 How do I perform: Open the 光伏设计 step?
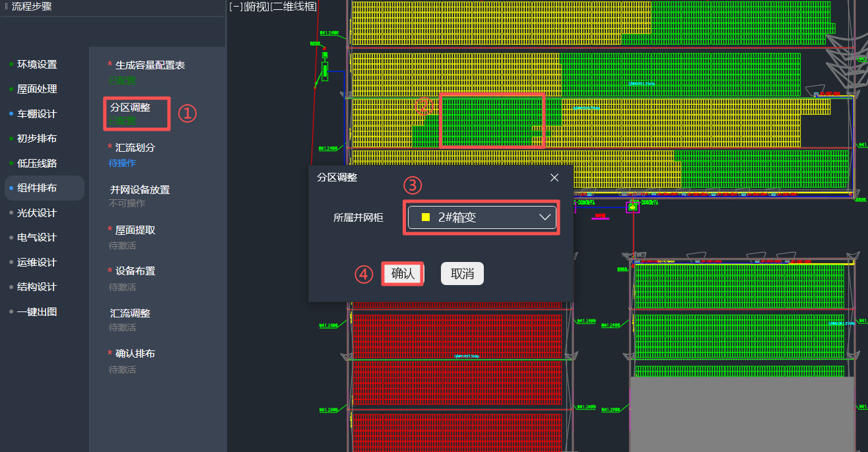37,213
